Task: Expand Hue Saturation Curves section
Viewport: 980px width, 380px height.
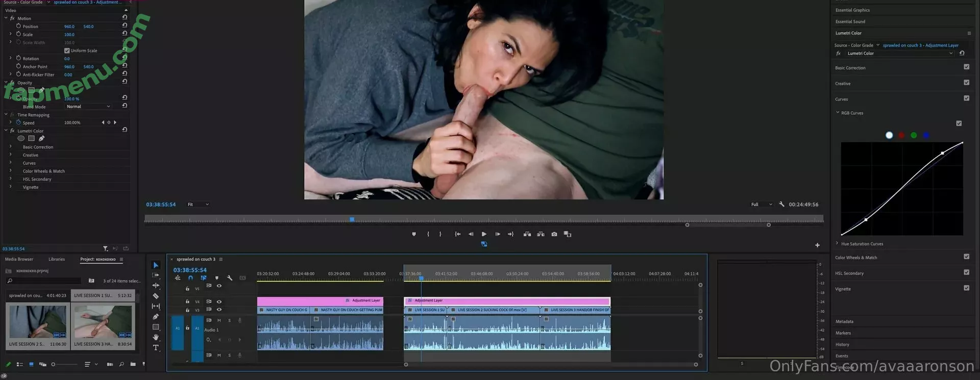Action: 837,243
